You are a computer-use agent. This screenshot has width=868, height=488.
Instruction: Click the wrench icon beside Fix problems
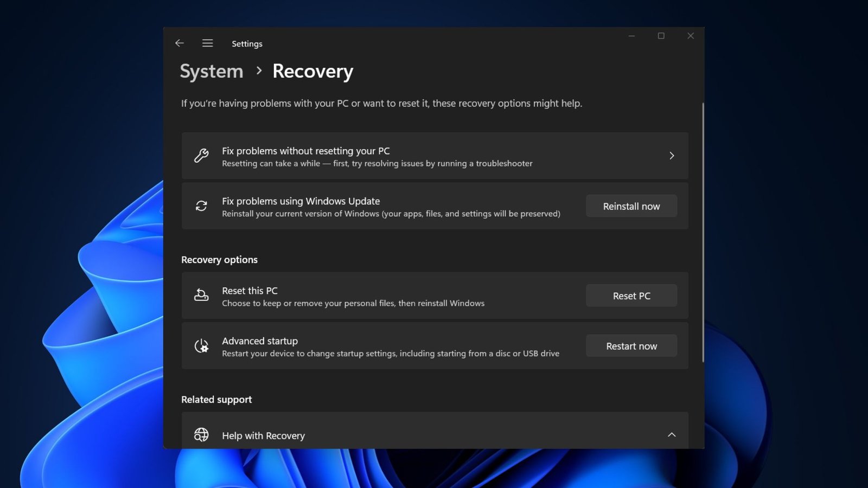click(x=201, y=156)
